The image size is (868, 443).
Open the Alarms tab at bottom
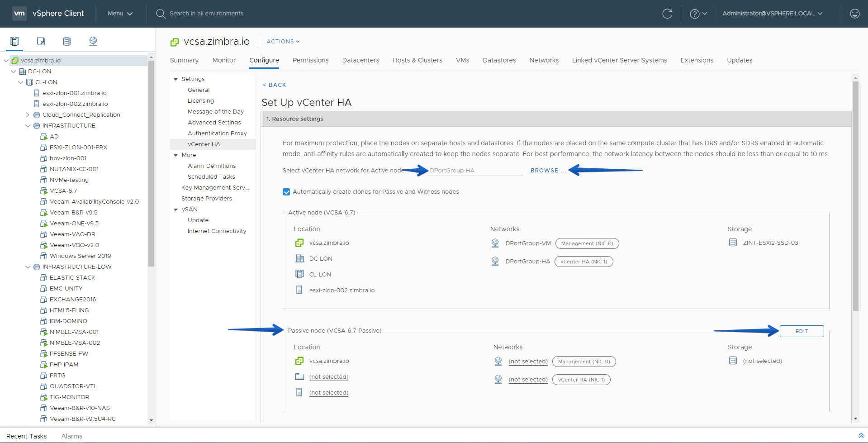tap(71, 436)
